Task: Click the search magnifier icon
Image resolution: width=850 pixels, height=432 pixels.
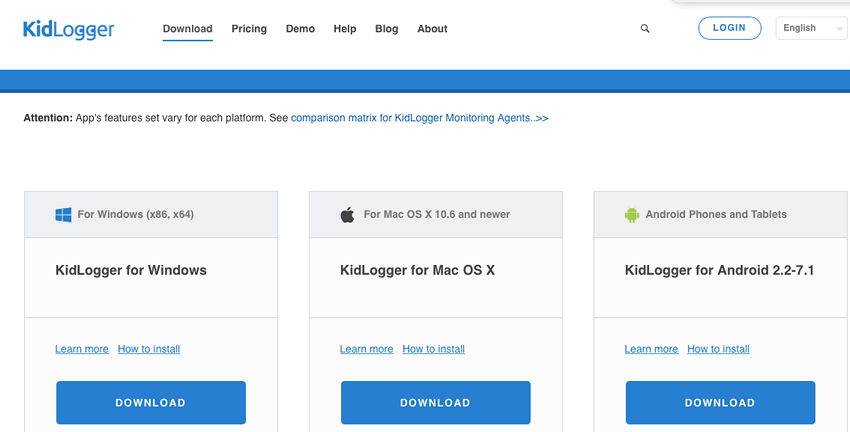Action: click(x=645, y=29)
